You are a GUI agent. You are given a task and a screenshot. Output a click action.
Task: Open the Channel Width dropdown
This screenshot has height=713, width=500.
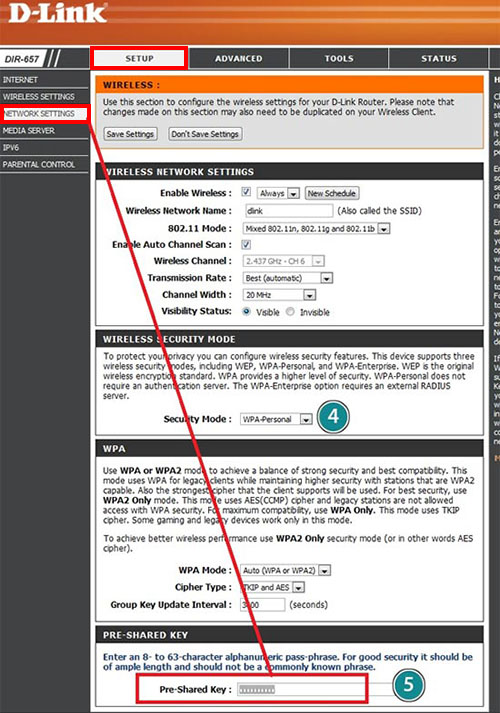pyautogui.click(x=280, y=295)
